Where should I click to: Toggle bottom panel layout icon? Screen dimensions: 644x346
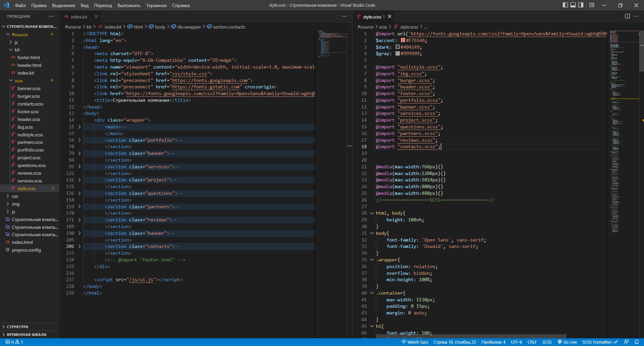point(573,5)
